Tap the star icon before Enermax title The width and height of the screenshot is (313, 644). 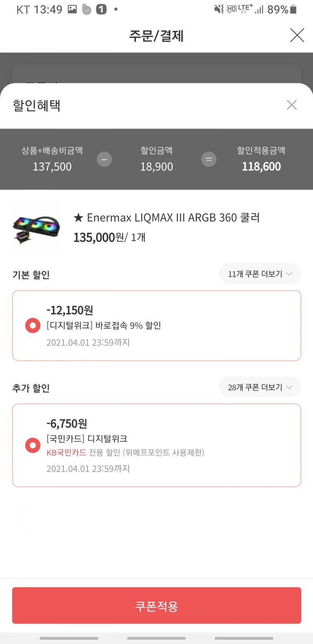coord(78,217)
